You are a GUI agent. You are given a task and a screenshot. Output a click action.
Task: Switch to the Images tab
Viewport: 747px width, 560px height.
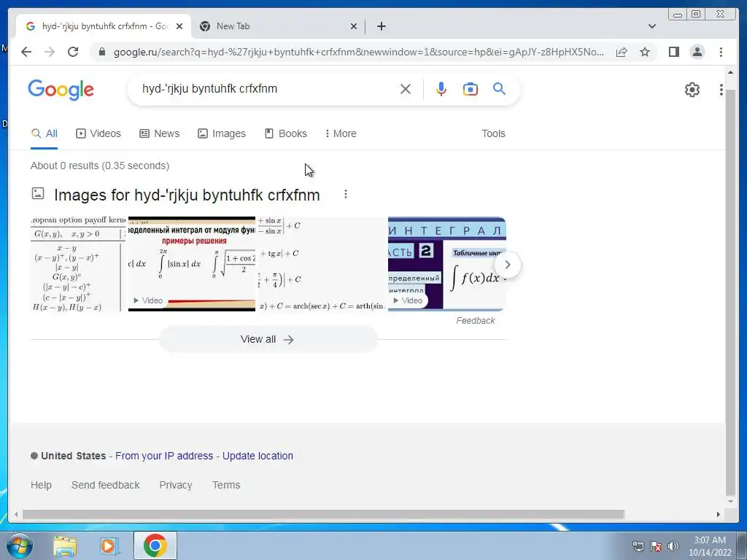[x=222, y=134]
